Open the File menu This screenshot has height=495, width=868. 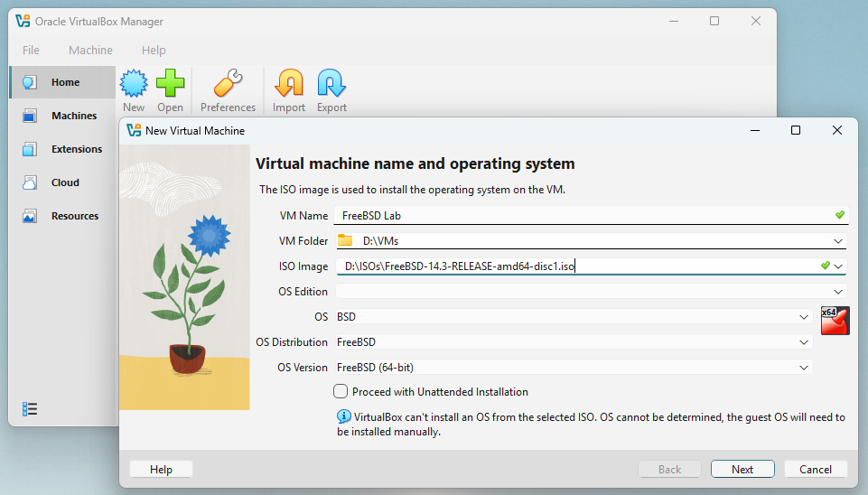(x=31, y=51)
